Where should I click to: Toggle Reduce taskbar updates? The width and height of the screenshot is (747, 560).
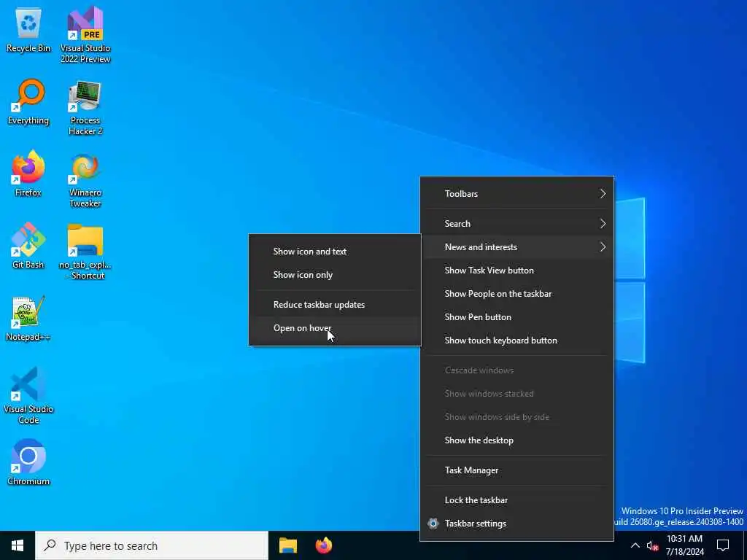(335, 305)
